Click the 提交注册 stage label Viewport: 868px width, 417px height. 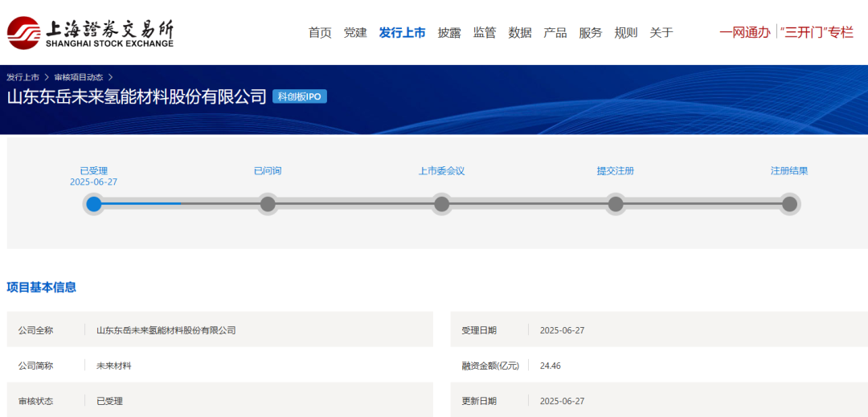(x=615, y=171)
